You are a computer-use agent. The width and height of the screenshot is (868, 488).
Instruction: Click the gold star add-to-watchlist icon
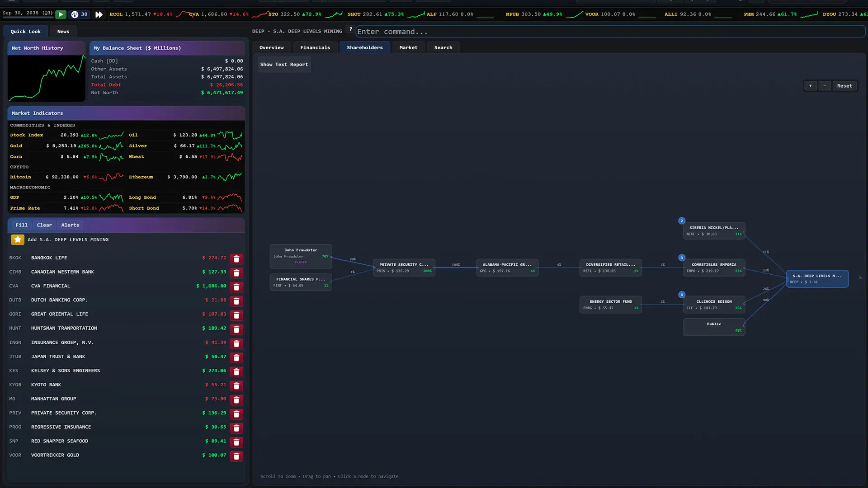click(x=18, y=240)
